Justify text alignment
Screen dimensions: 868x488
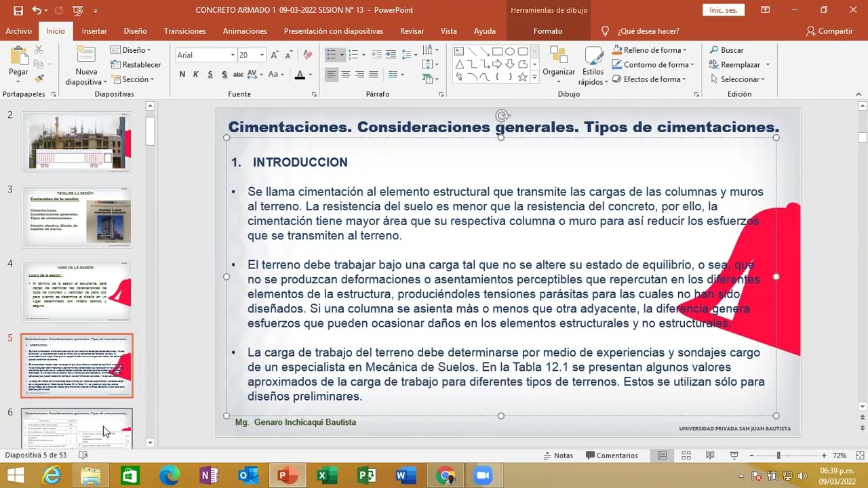click(374, 75)
